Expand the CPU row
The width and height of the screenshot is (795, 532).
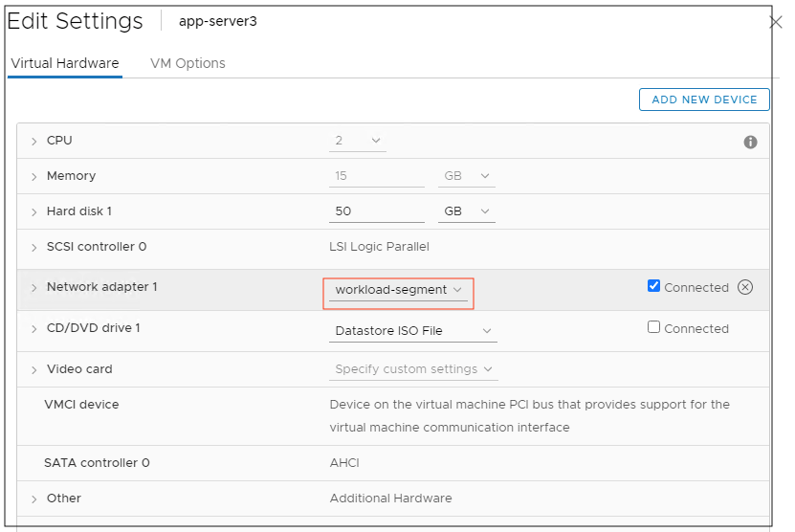[34, 142]
